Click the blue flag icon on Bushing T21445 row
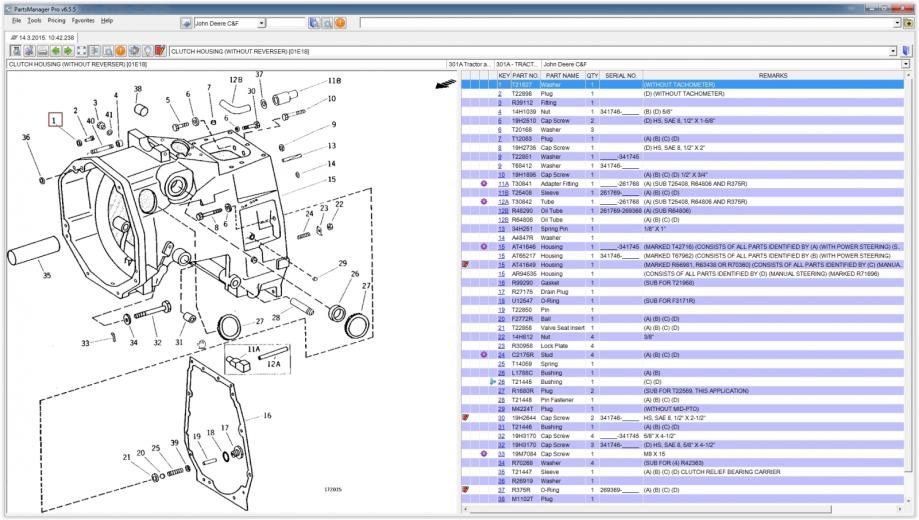Image resolution: width=919 pixels, height=520 pixels. point(491,381)
